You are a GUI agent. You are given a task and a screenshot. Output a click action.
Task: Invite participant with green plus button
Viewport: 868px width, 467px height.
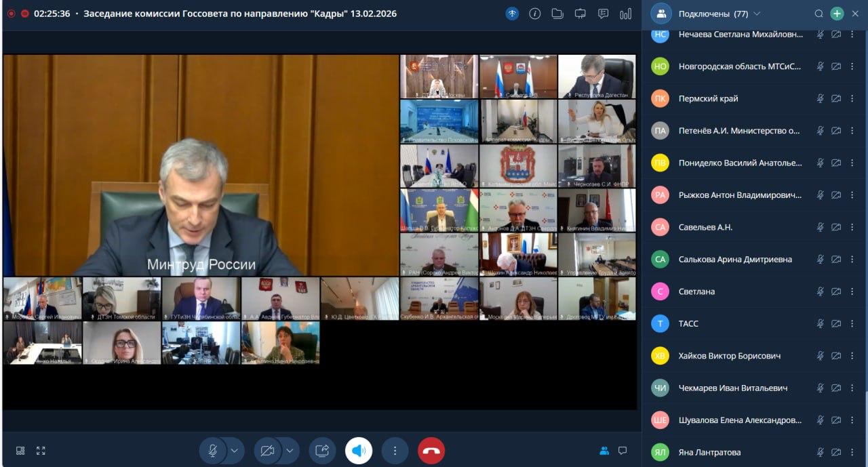837,14
